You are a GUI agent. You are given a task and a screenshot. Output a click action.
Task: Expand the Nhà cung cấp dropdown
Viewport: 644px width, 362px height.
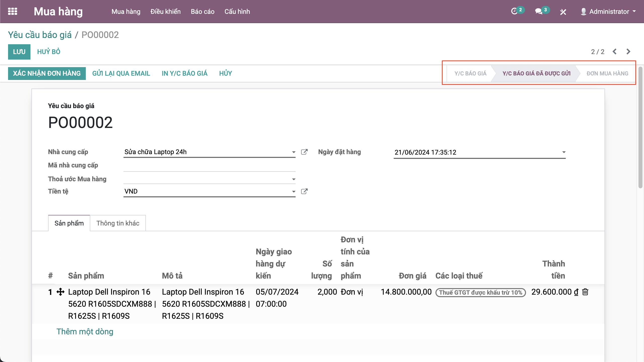coord(294,152)
